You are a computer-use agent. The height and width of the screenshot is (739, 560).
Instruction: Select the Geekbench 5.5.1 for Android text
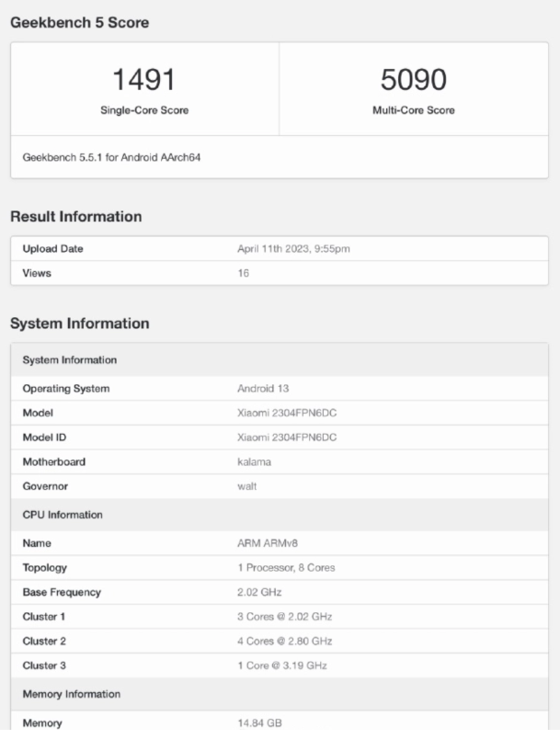click(x=112, y=157)
